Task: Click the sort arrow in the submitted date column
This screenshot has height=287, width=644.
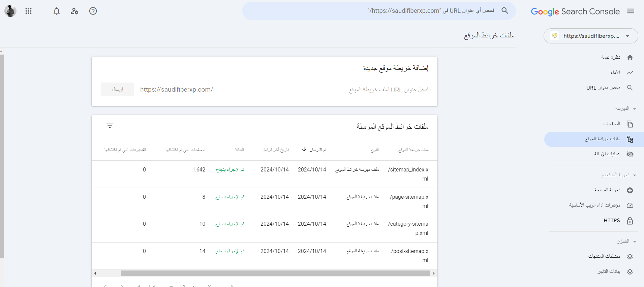Action: click(x=304, y=149)
